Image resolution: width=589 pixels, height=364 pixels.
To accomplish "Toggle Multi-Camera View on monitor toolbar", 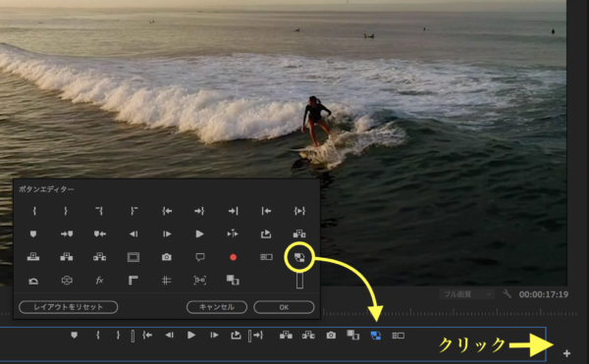I will pos(399,336).
